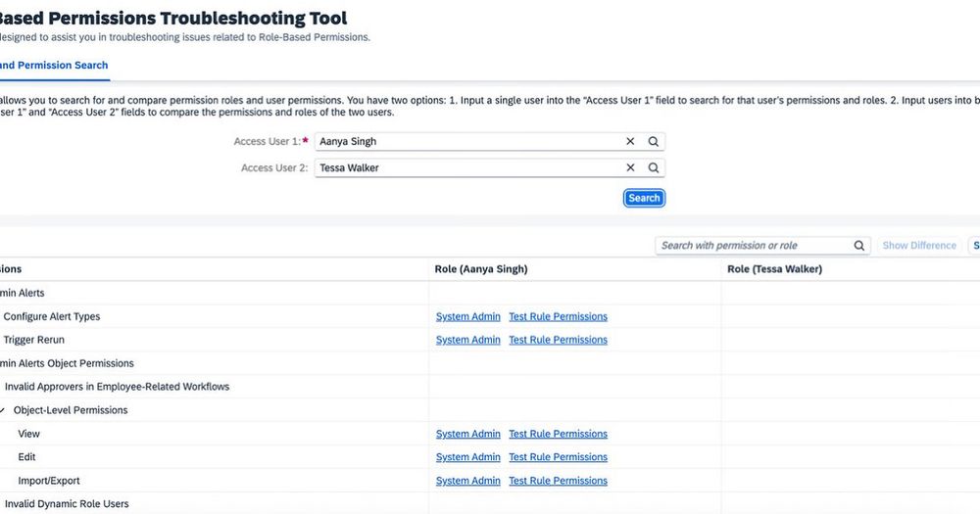Viewport: 980px width, 514px height.
Task: Switch to the Permission Search tab
Action: 54,66
